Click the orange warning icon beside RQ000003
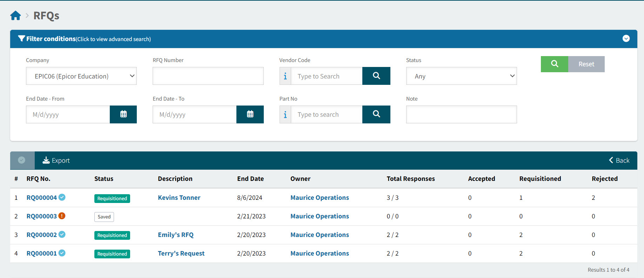 tap(62, 216)
